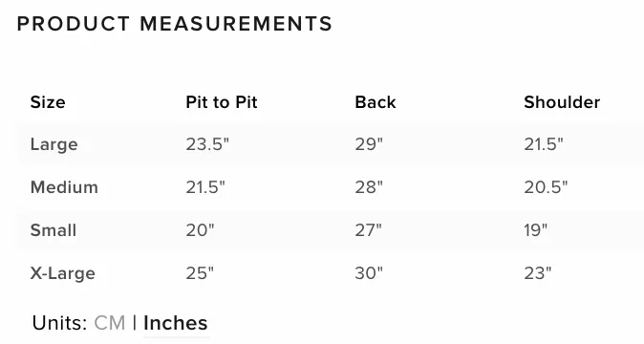Select the Large size row label
This screenshot has width=644, height=344.
tap(54, 144)
